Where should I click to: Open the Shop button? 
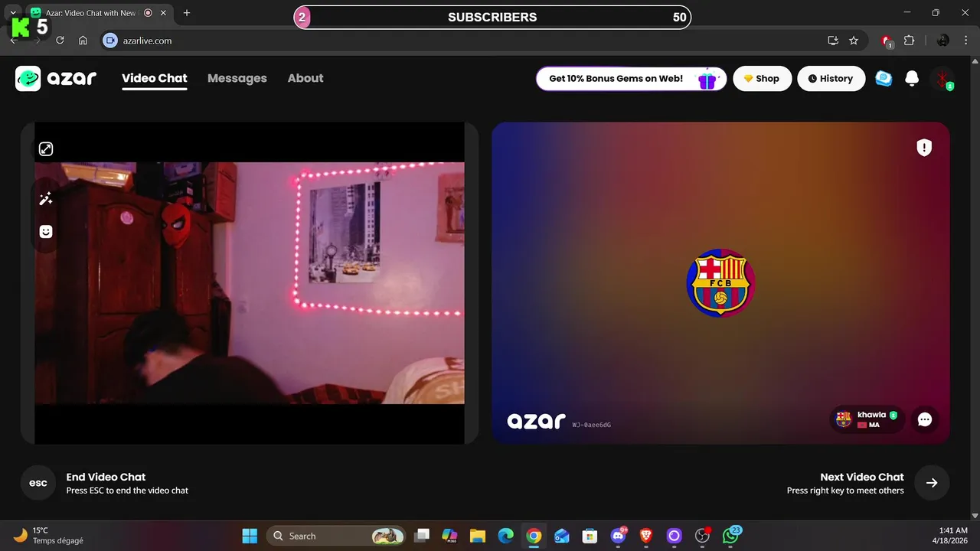(x=762, y=78)
